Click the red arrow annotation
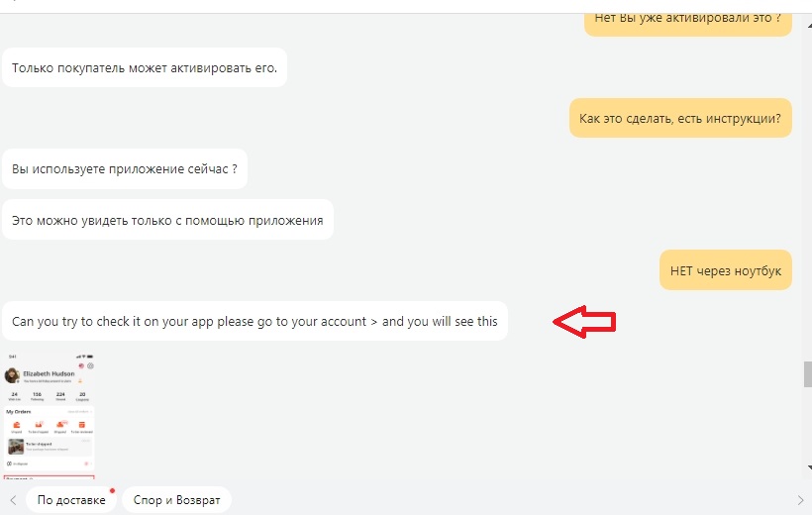Viewport: 812px width, 515px height. point(584,322)
